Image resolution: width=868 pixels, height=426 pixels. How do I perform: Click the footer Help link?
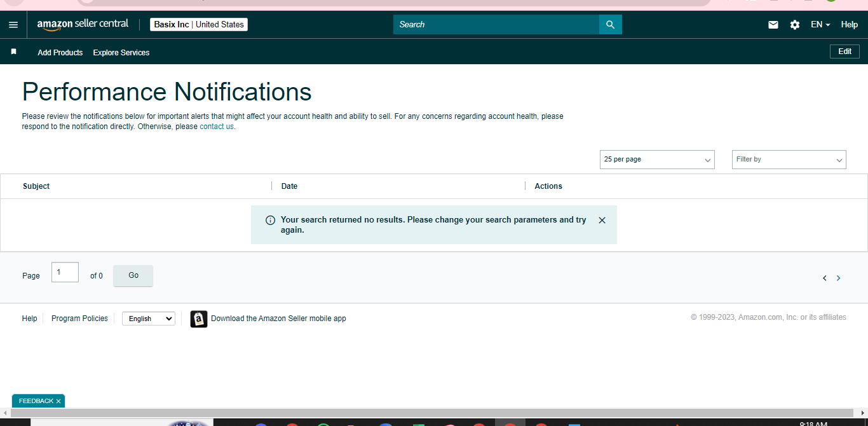[30, 319]
